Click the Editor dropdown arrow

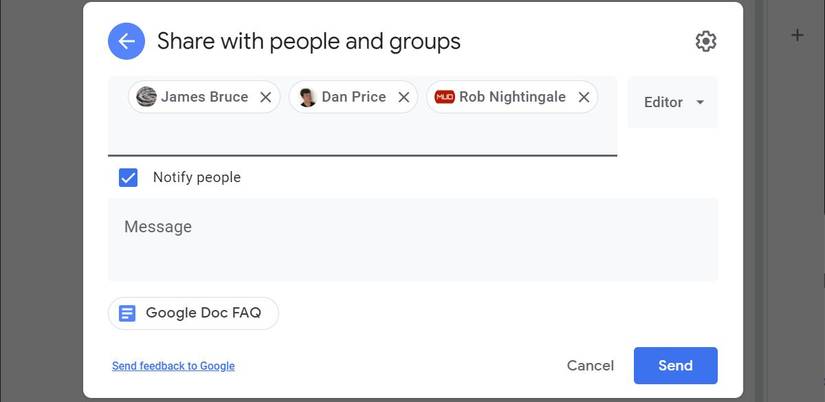(x=700, y=102)
